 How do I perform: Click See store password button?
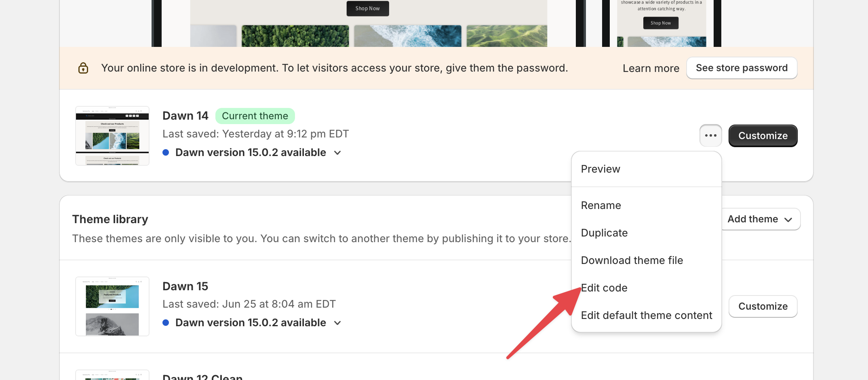pyautogui.click(x=742, y=68)
